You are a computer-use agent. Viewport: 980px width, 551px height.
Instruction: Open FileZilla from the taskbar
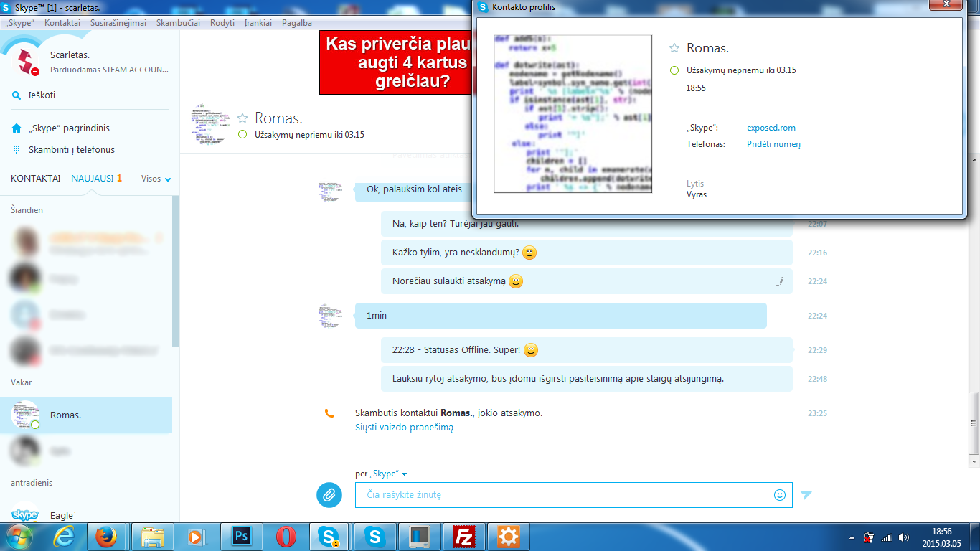click(464, 537)
